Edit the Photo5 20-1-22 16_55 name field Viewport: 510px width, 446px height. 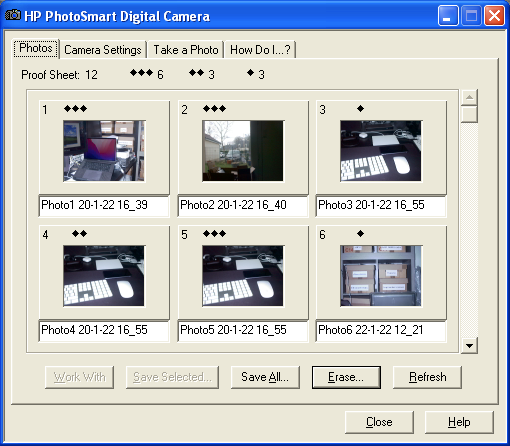243,331
